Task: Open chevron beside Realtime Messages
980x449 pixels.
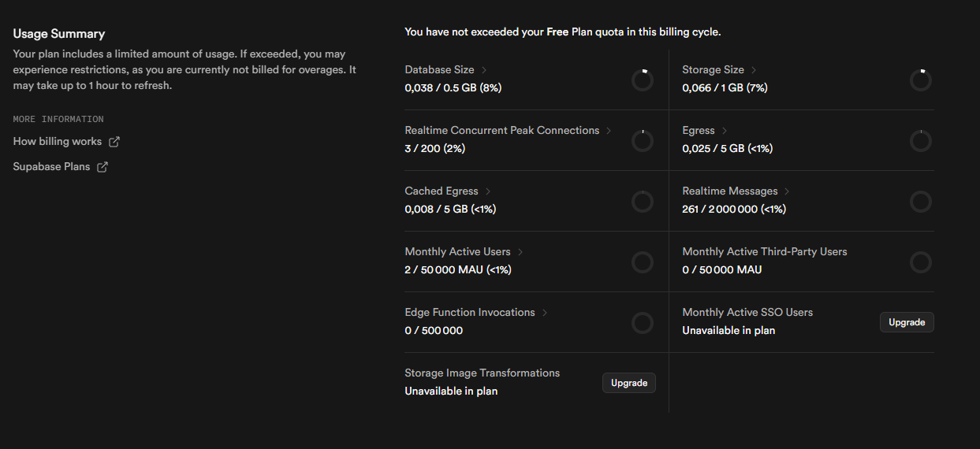Action: 788,191
